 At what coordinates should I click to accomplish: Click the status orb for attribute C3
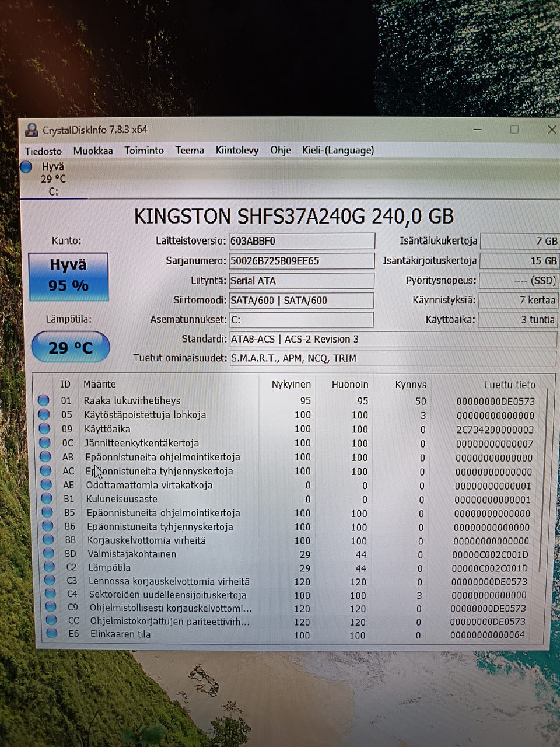[x=50, y=581]
